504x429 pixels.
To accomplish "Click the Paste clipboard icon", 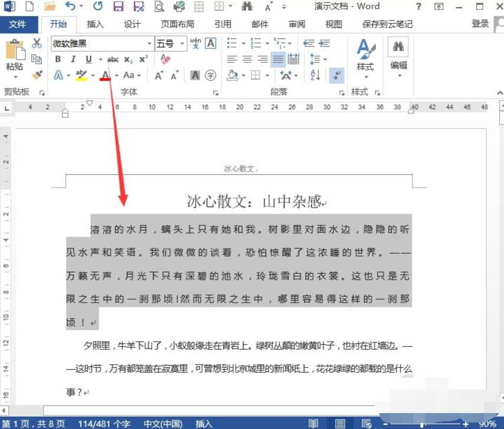I will pos(15,50).
